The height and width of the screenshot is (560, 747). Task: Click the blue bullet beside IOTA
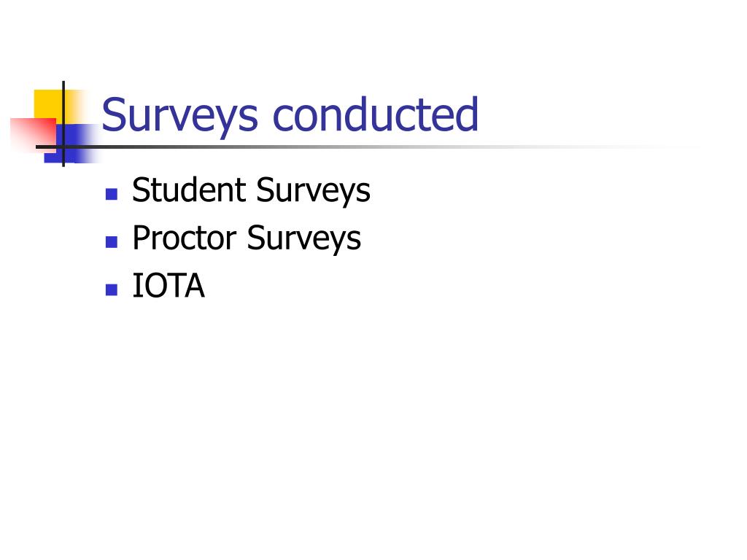112,289
